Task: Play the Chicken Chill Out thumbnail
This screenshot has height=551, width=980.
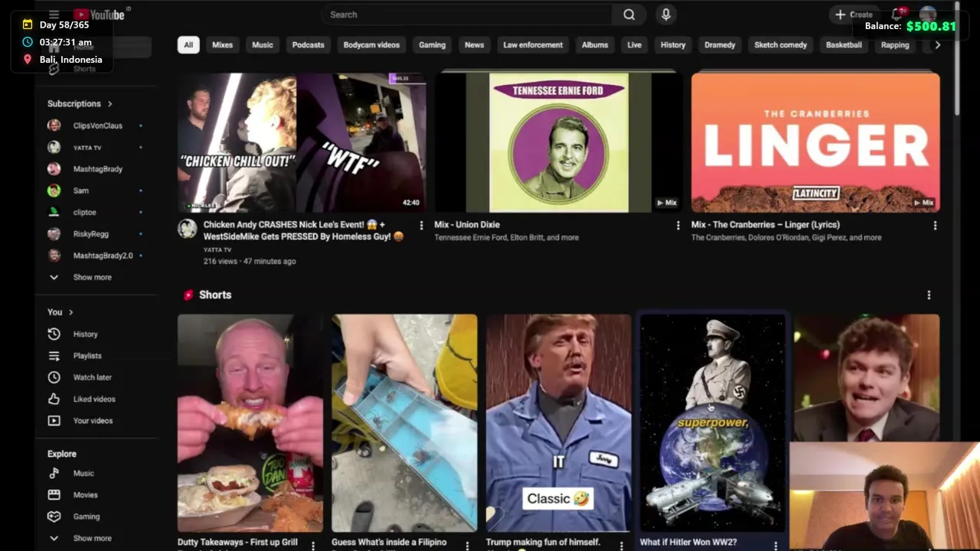Action: (302, 142)
